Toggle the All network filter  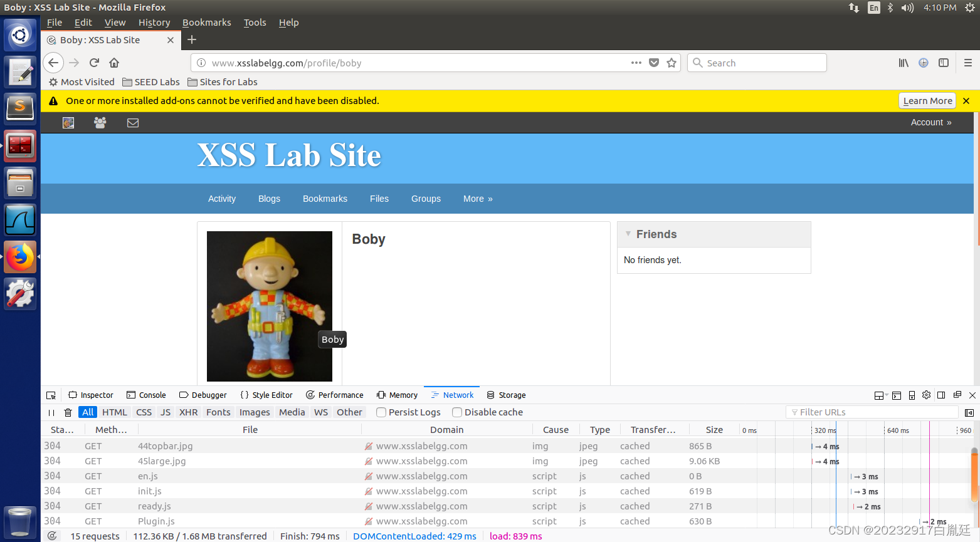[88, 412]
